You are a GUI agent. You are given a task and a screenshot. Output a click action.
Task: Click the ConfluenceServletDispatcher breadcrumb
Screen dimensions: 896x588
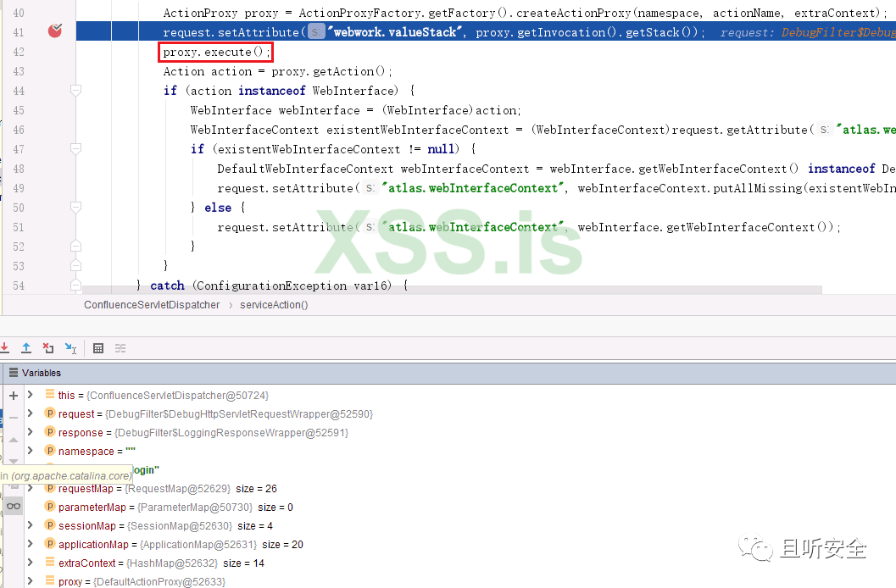pyautogui.click(x=152, y=305)
